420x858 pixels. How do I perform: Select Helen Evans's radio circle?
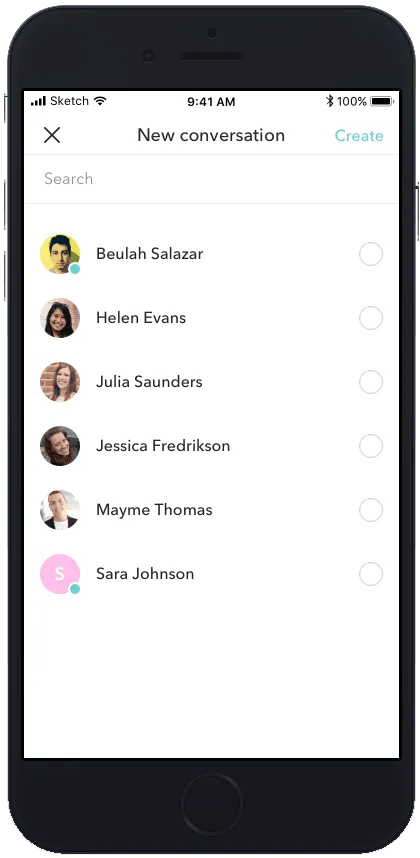371,318
